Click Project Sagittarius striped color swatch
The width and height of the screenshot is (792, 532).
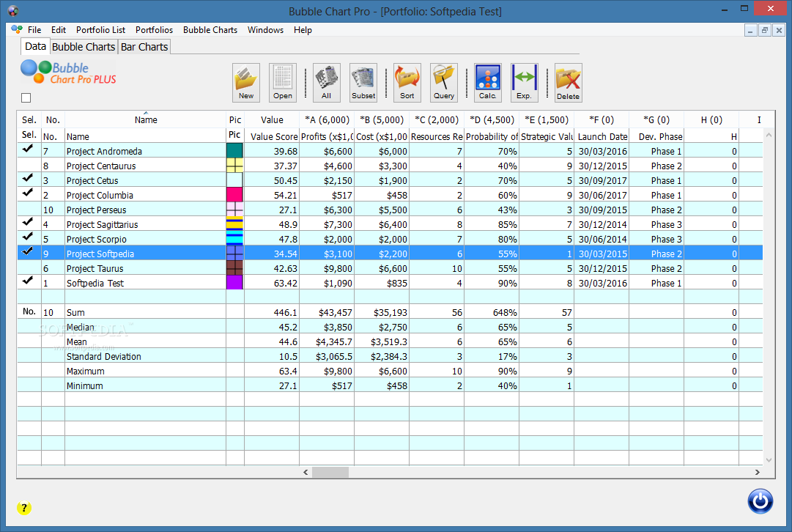point(235,223)
